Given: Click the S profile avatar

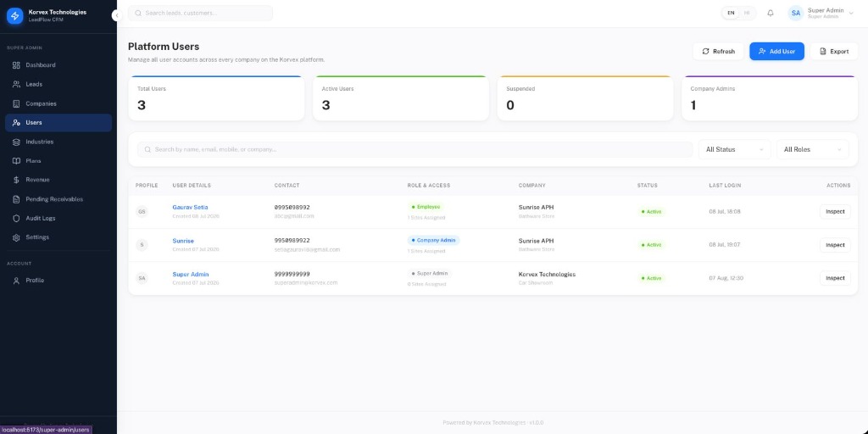Looking at the screenshot, I should [142, 245].
